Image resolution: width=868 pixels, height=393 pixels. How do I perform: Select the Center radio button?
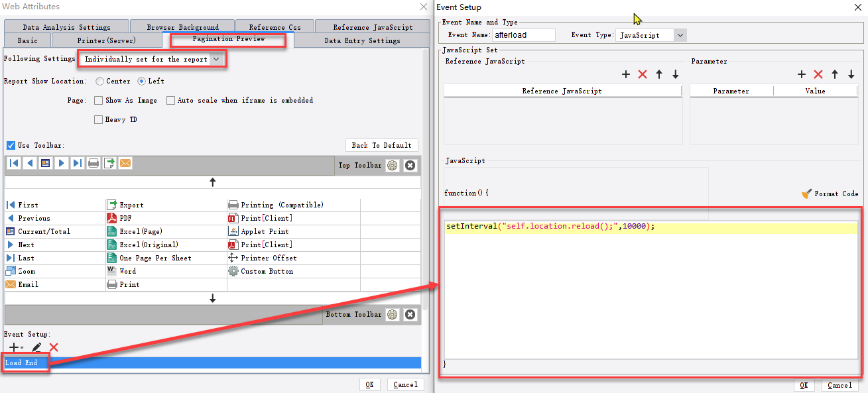click(99, 82)
